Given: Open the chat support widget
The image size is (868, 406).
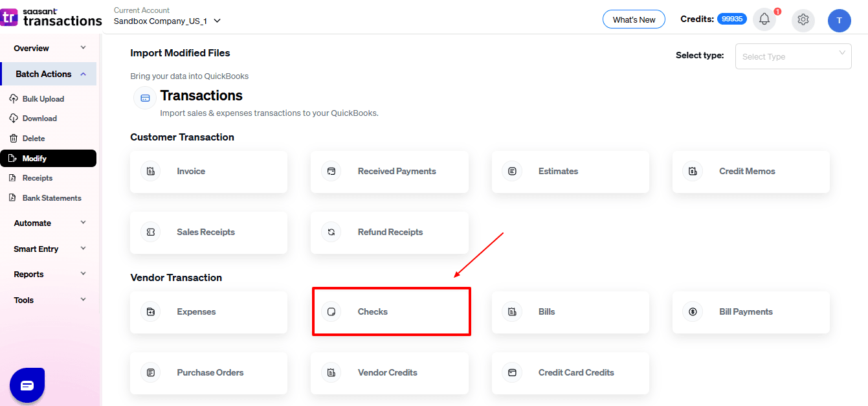Looking at the screenshot, I should (x=27, y=385).
